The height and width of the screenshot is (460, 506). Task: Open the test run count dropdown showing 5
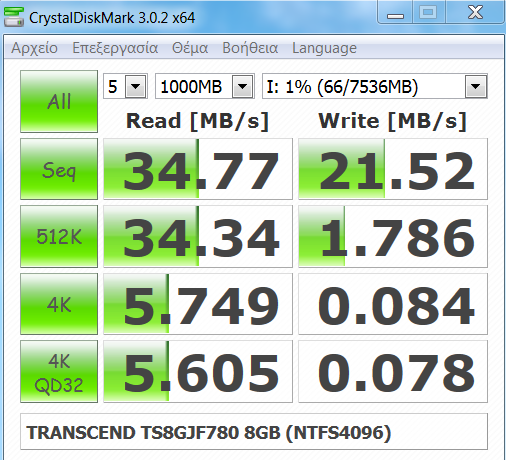[x=125, y=86]
